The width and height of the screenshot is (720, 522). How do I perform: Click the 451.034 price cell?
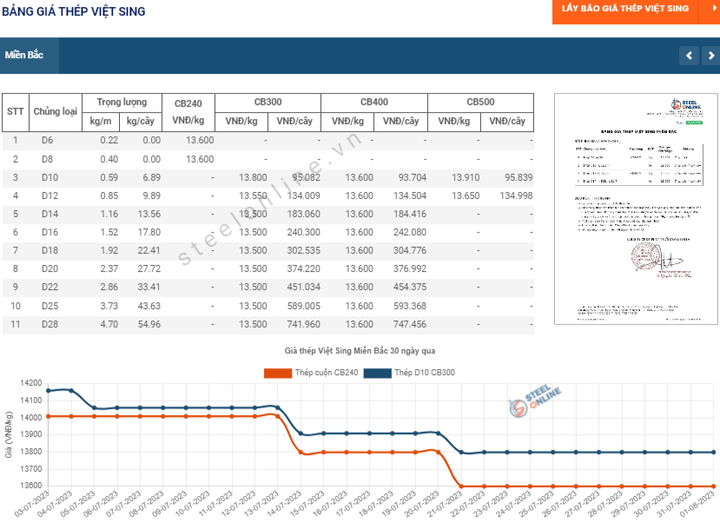click(x=304, y=287)
